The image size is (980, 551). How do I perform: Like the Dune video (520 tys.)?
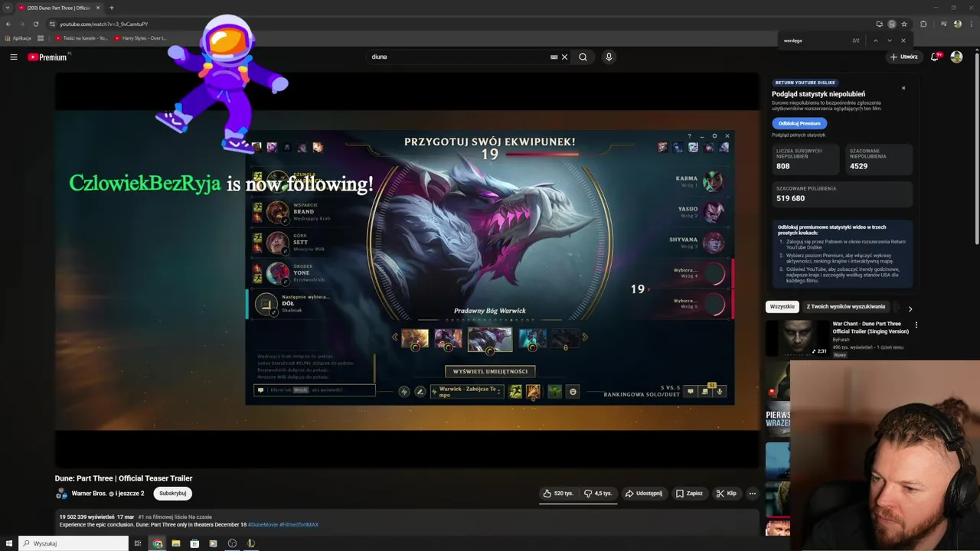tap(558, 494)
